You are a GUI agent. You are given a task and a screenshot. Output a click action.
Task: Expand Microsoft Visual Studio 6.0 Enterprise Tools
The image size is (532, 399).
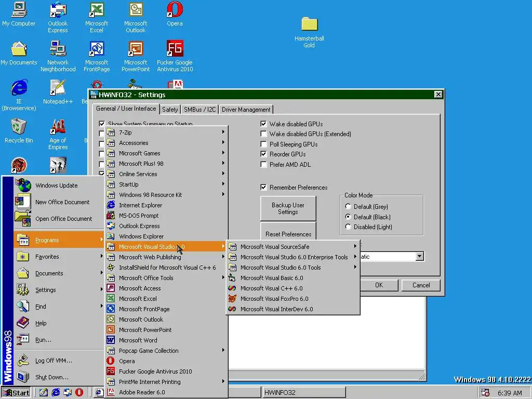point(294,257)
